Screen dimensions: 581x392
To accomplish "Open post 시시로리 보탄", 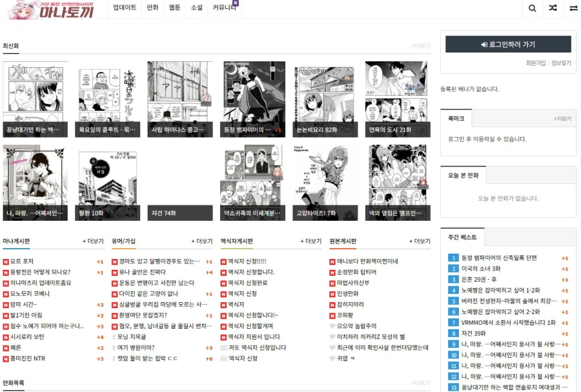I will click(x=27, y=337).
